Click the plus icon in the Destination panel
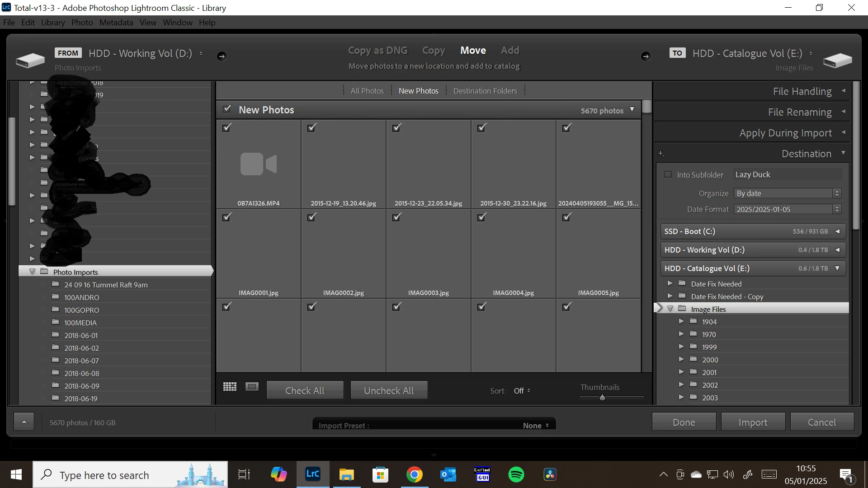 pos(661,154)
